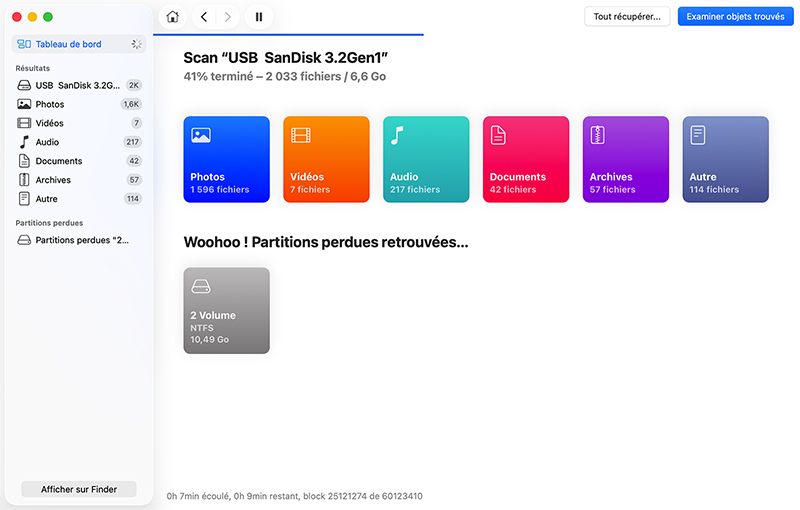Click the green fullscreen window button

tap(48, 17)
